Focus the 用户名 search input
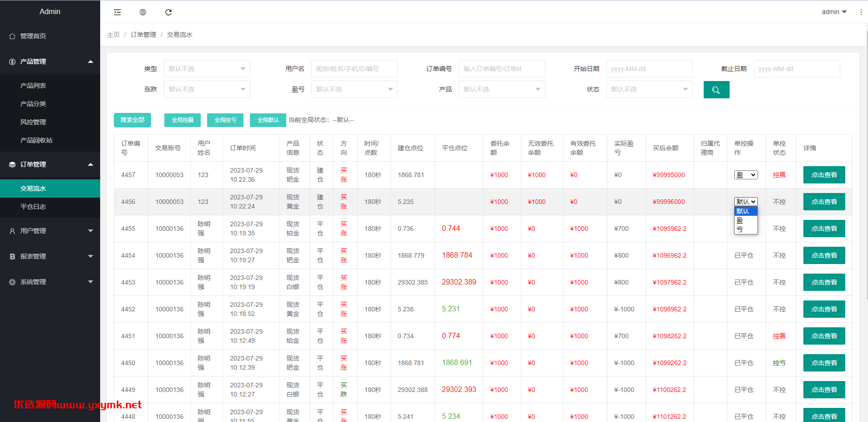The image size is (868, 422). [355, 69]
